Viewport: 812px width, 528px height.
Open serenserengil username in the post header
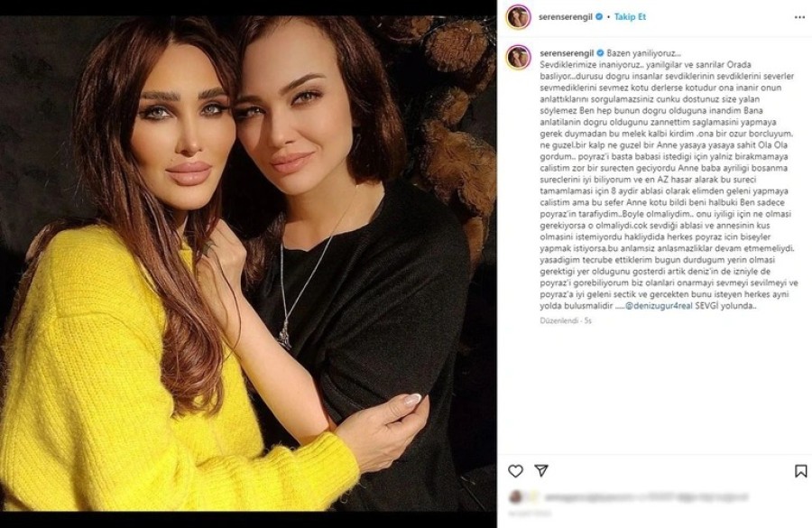point(566,16)
